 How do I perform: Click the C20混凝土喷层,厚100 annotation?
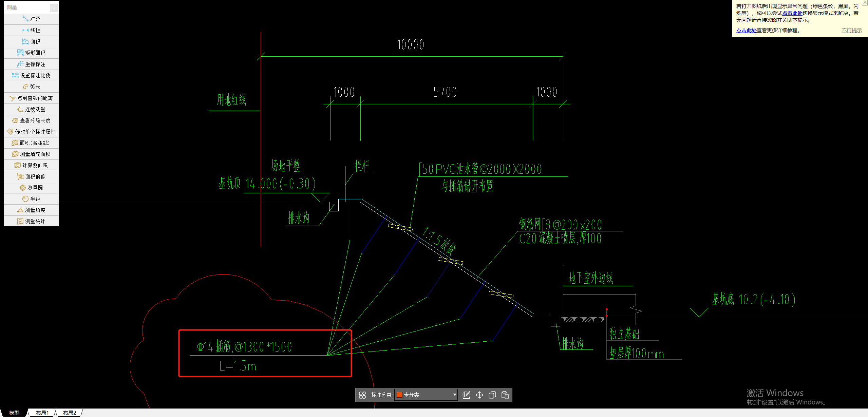pos(560,238)
